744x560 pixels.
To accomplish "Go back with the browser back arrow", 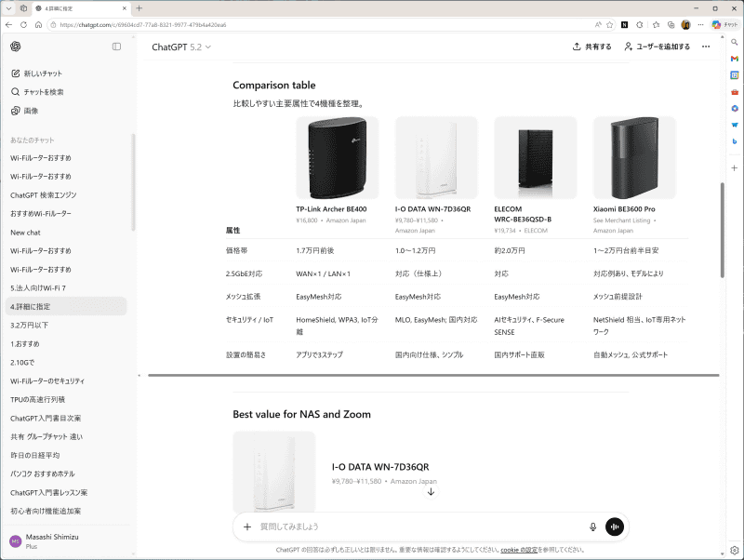I will tap(8, 25).
